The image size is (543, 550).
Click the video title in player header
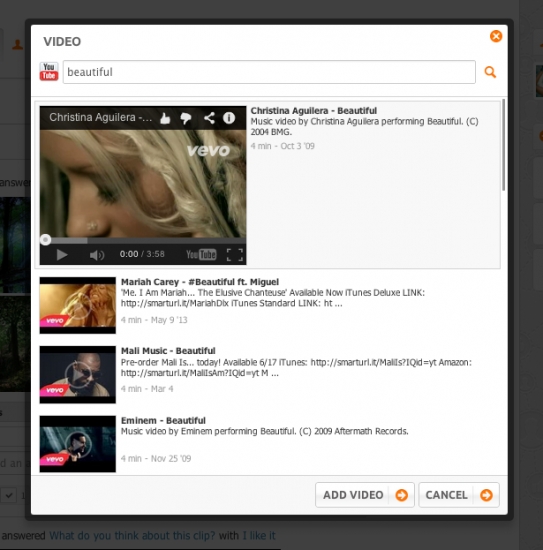point(101,117)
